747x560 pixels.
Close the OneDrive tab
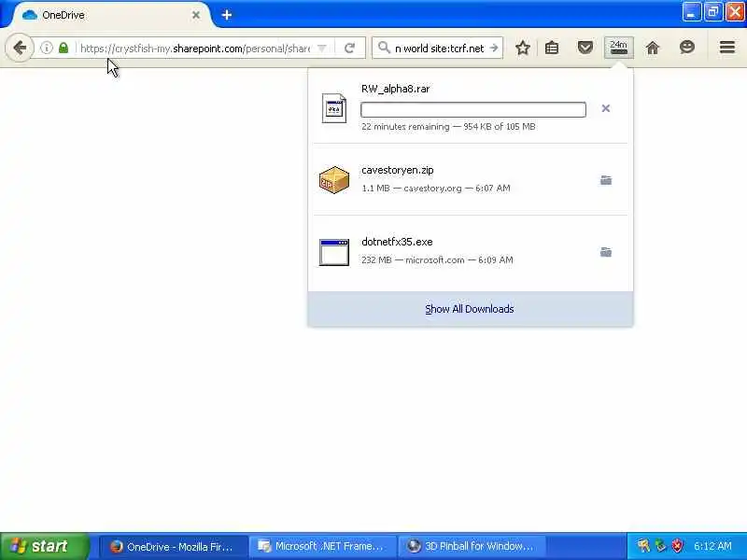tap(196, 15)
